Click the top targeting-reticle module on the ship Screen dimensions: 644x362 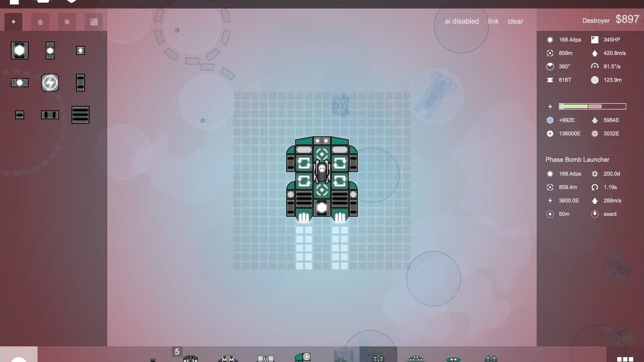click(322, 153)
